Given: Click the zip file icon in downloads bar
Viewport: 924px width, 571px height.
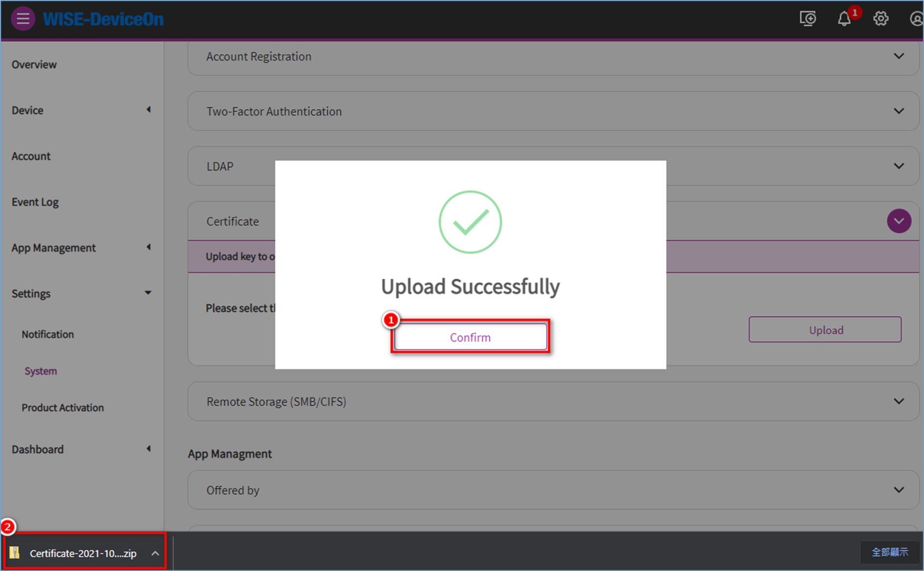Looking at the screenshot, I should pos(15,553).
